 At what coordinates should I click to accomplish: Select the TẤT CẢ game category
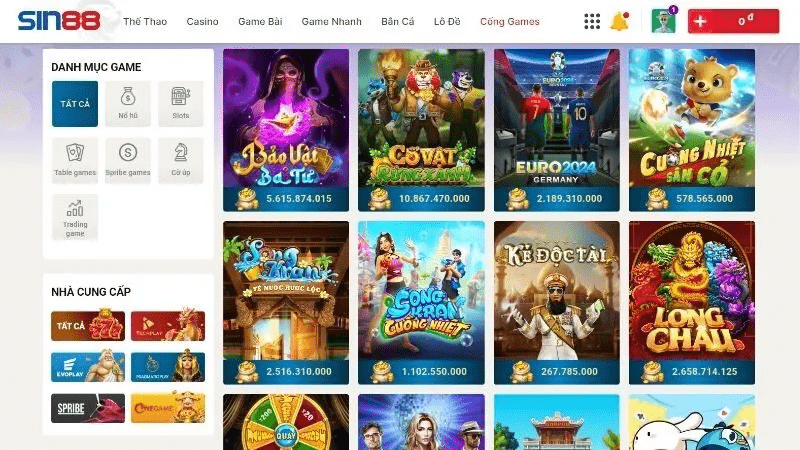coord(75,104)
